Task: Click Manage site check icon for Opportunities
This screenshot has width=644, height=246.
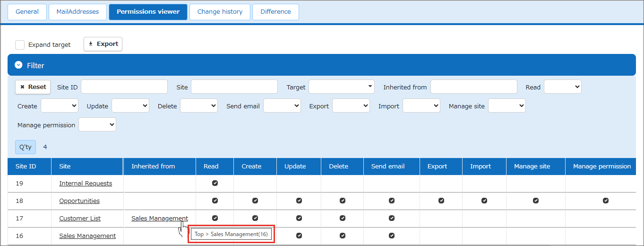Action: click(x=536, y=201)
